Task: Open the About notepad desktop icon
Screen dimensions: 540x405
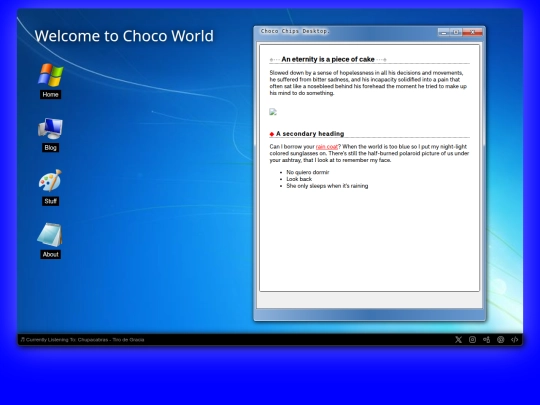Action: click(x=50, y=235)
